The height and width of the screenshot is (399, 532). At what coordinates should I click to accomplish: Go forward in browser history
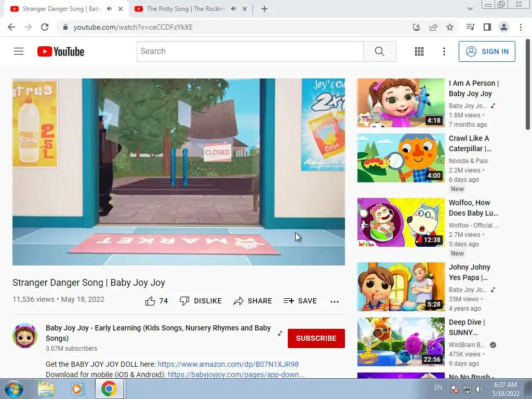28,27
